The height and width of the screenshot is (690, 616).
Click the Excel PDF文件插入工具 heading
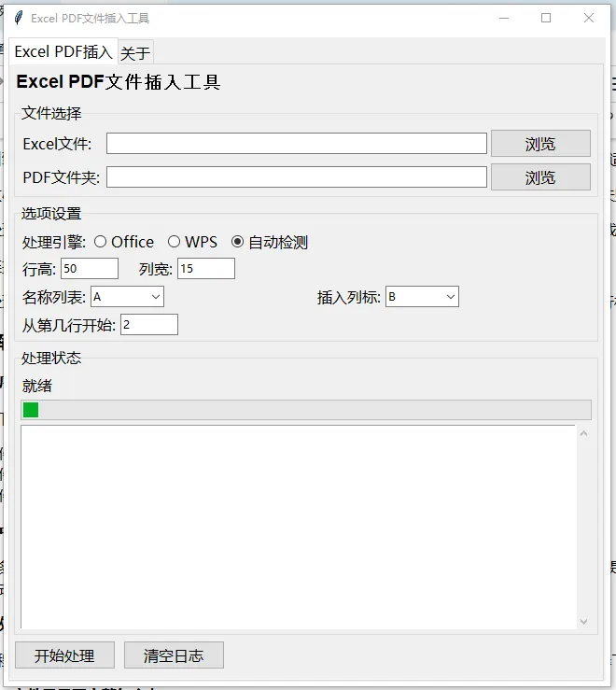pos(119,82)
